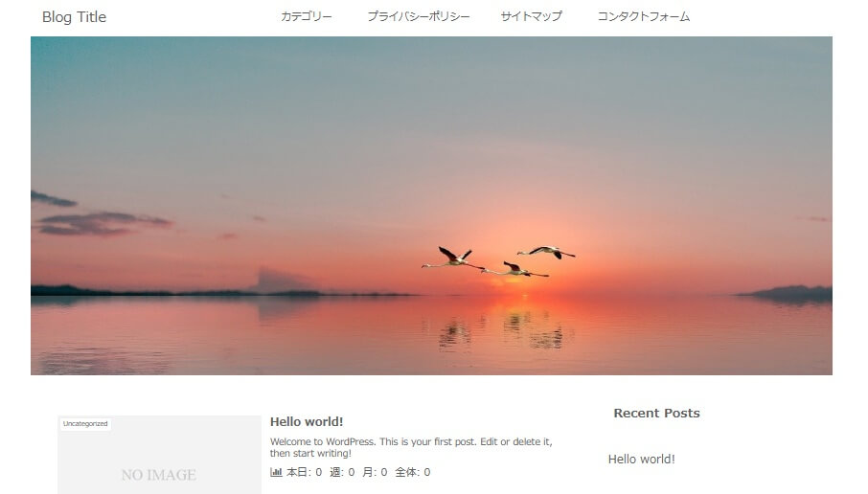Click the Recent Posts widget heading

656,414
